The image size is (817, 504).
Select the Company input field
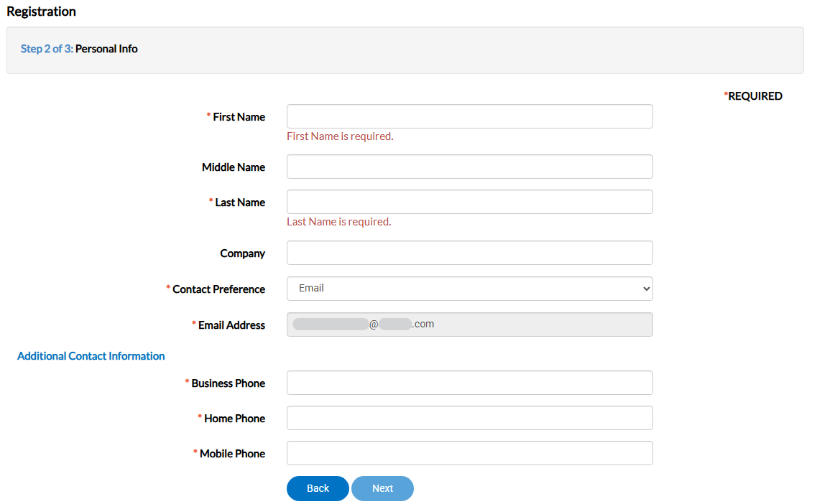click(x=469, y=253)
